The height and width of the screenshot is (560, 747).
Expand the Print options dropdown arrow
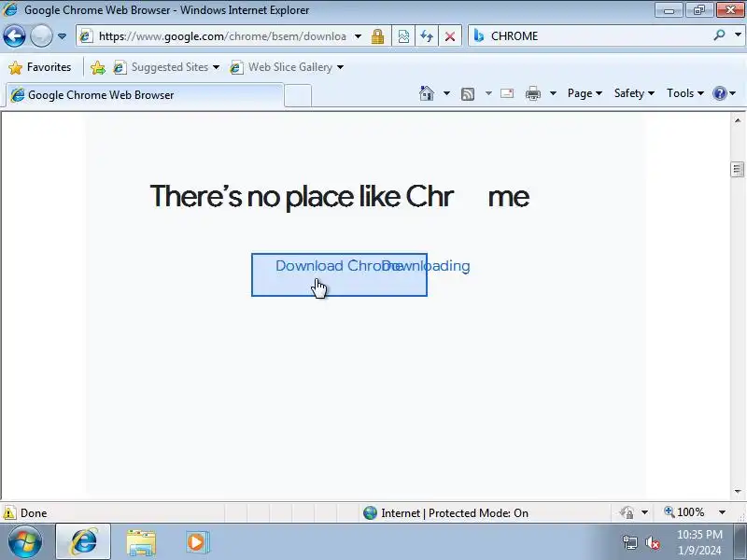[x=553, y=93]
